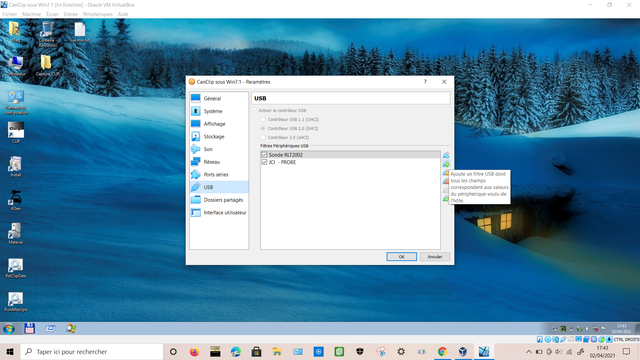
Task: Confirm settings with the OK button
Action: tap(402, 257)
